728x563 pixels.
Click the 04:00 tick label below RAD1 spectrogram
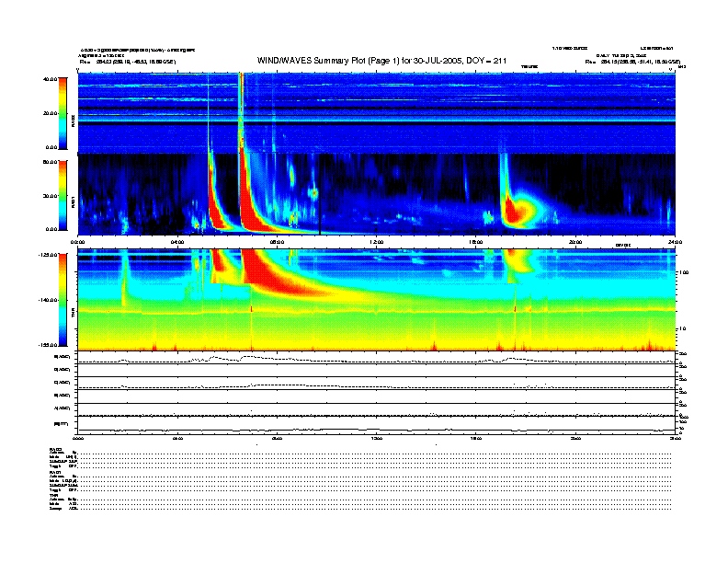pyautogui.click(x=177, y=242)
